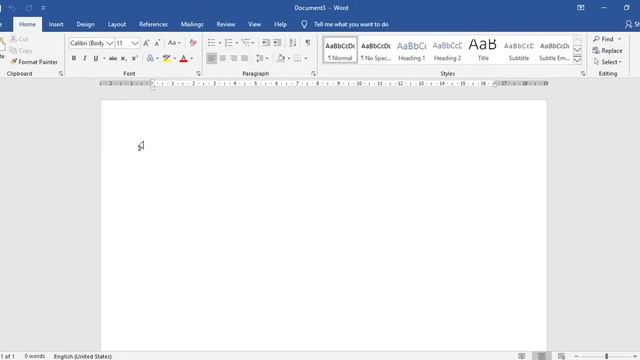Switch to Read Mode view
The height and width of the screenshot is (360, 640).
[x=522, y=356]
